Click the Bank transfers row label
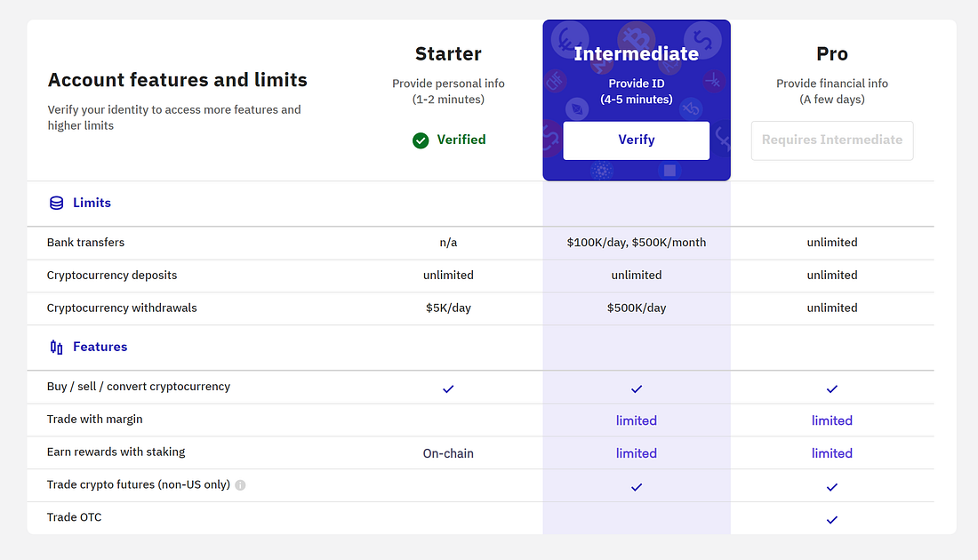The image size is (978, 560). point(85,243)
